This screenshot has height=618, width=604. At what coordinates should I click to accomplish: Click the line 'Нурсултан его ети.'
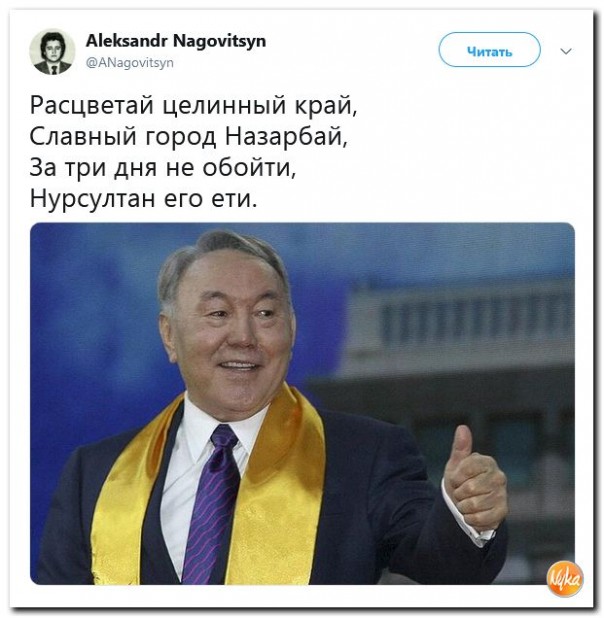pyautogui.click(x=144, y=198)
